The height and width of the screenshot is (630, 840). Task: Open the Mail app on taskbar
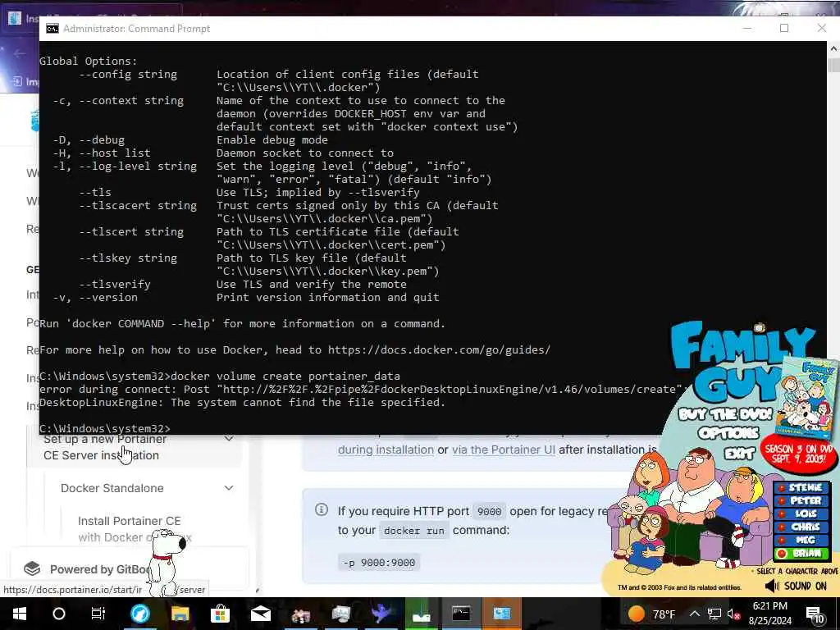[x=260, y=614]
